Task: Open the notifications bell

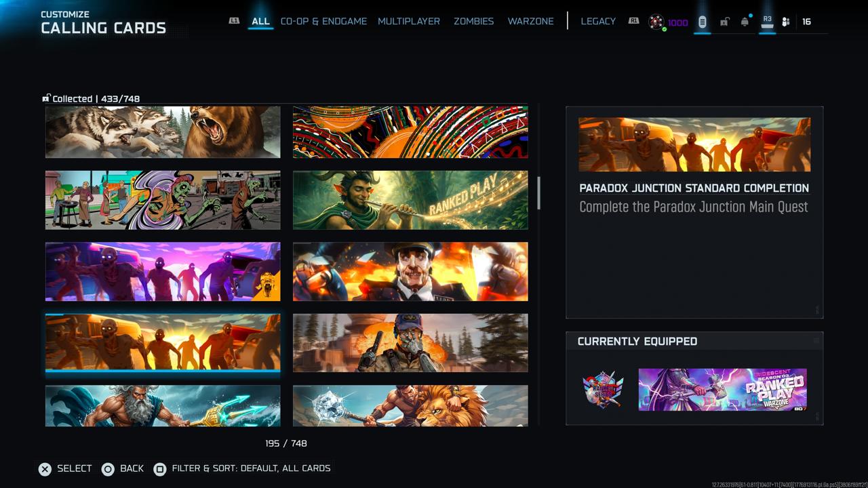Action: click(x=745, y=21)
